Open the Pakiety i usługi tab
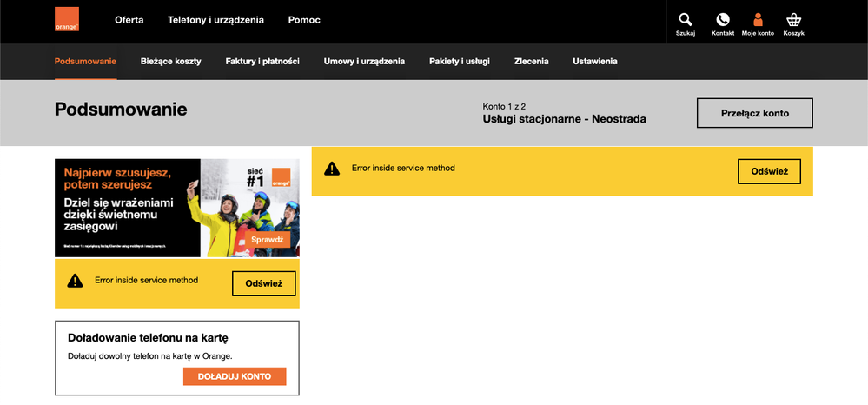The width and height of the screenshot is (868, 405). point(459,62)
